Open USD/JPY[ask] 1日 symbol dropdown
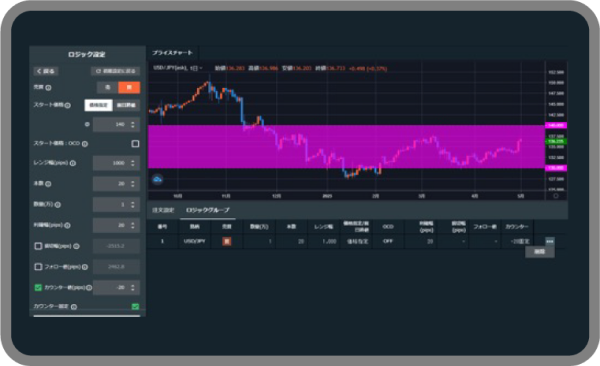This screenshot has height=366, width=600. pos(178,68)
